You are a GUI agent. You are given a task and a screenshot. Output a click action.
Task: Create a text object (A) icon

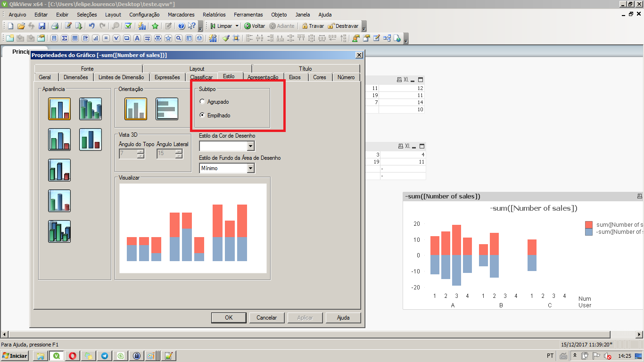click(x=137, y=38)
